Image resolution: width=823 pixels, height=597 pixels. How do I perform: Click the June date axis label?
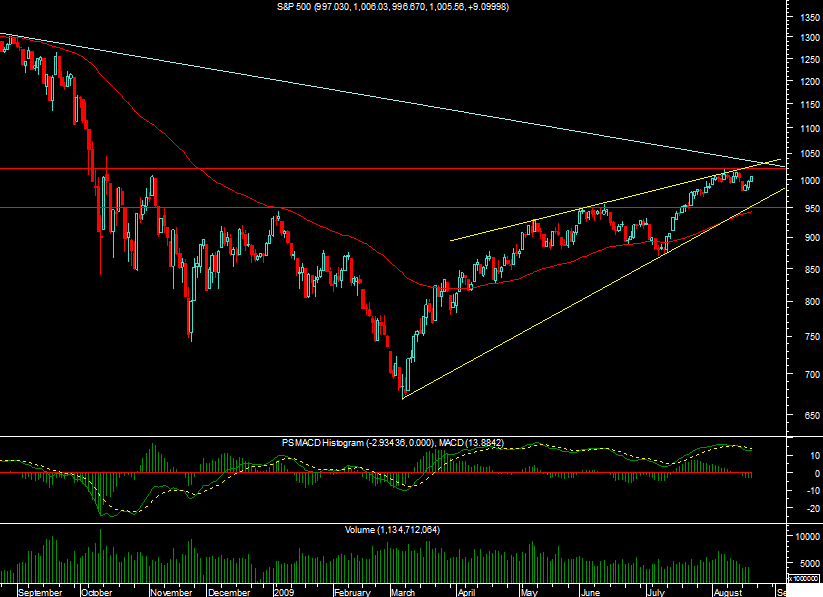coord(590,592)
